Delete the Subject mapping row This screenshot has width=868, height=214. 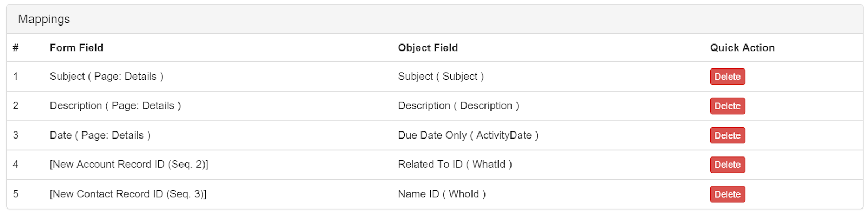click(x=727, y=77)
